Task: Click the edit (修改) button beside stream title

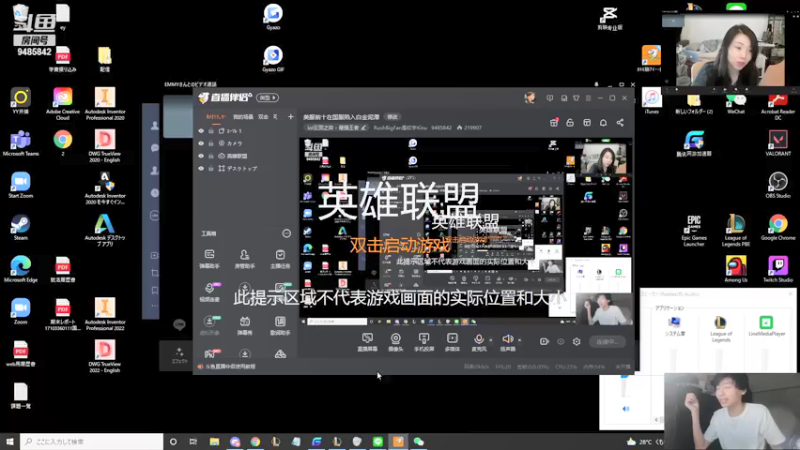Action: (x=392, y=117)
